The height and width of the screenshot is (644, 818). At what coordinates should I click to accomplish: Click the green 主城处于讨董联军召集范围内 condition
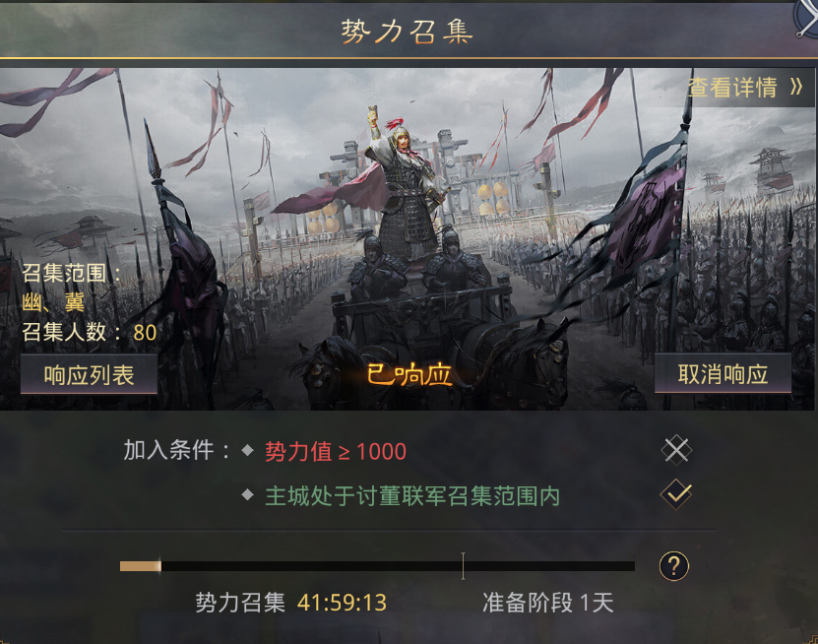tap(412, 495)
